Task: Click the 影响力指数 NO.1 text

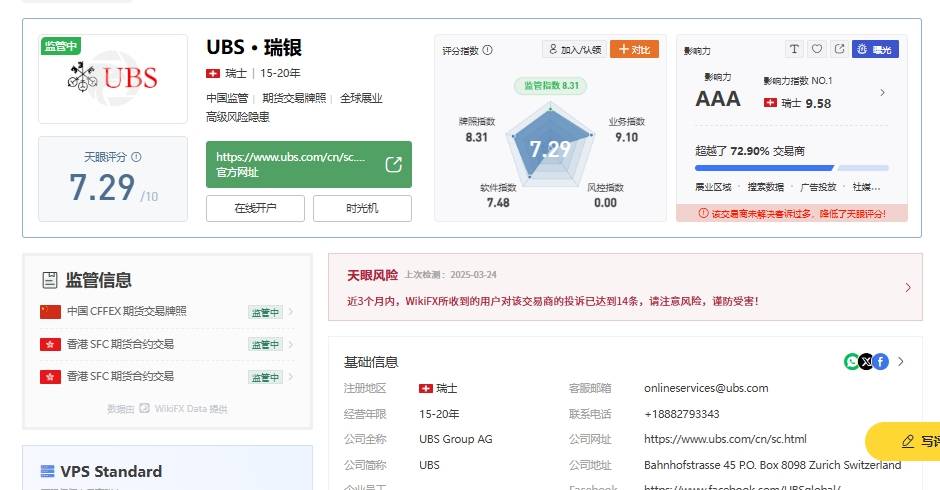Action: 797,80
